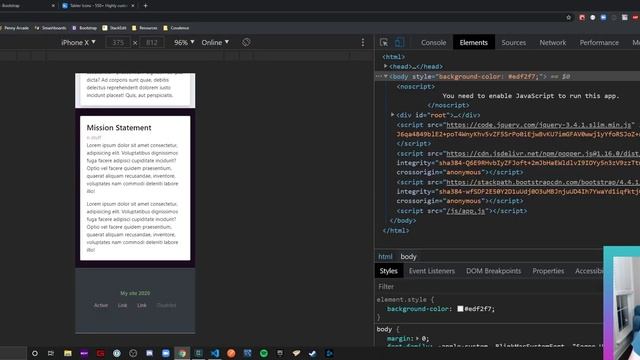Open a new browser tab
The width and height of the screenshot is (640, 360).
[145, 6]
